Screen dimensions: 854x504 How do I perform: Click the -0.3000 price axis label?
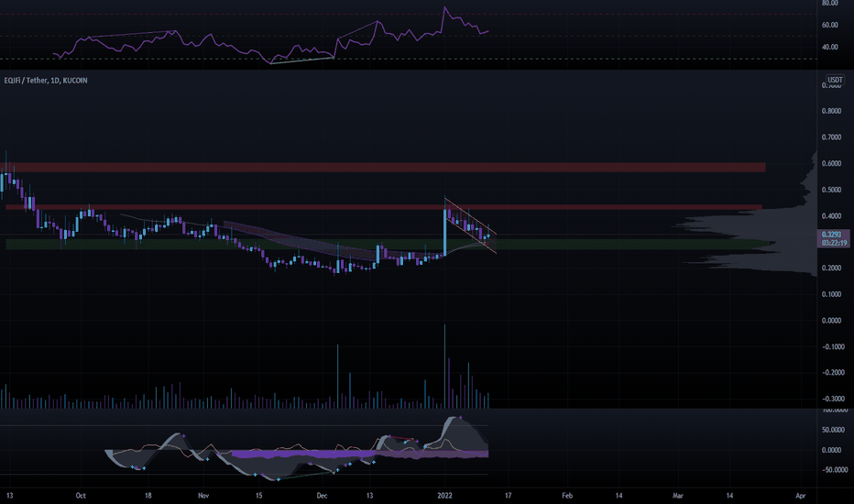tap(833, 399)
